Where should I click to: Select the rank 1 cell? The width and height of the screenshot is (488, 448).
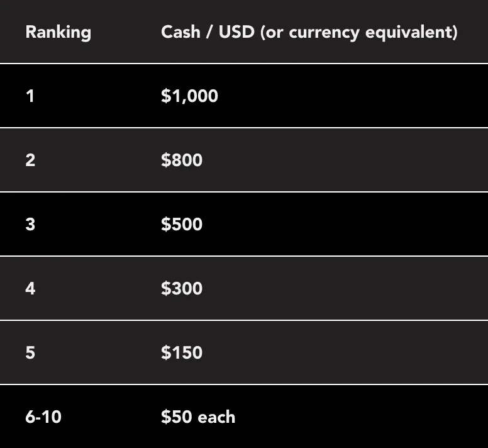tap(30, 96)
